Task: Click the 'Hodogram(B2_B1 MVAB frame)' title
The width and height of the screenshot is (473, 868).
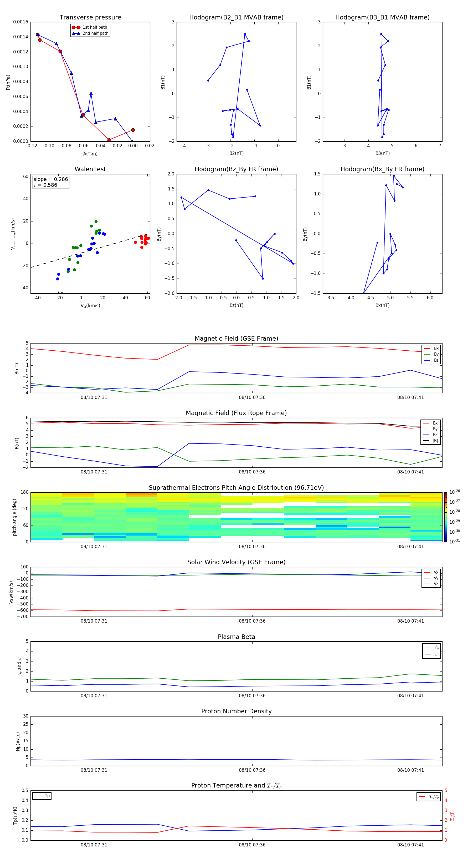Action: [x=236, y=18]
